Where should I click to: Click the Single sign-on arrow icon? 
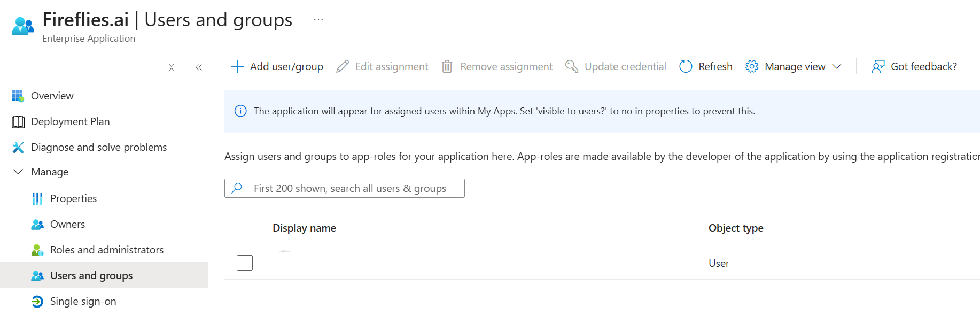37,302
